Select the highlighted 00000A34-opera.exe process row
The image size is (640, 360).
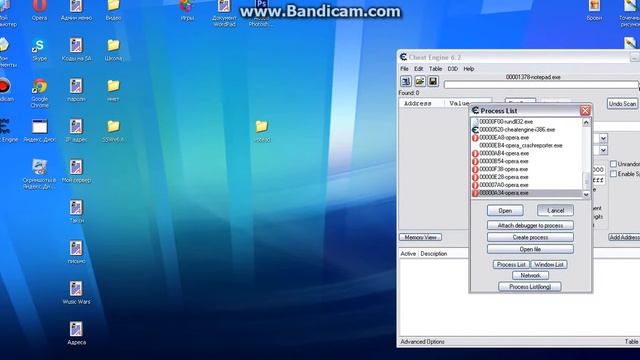coord(527,193)
